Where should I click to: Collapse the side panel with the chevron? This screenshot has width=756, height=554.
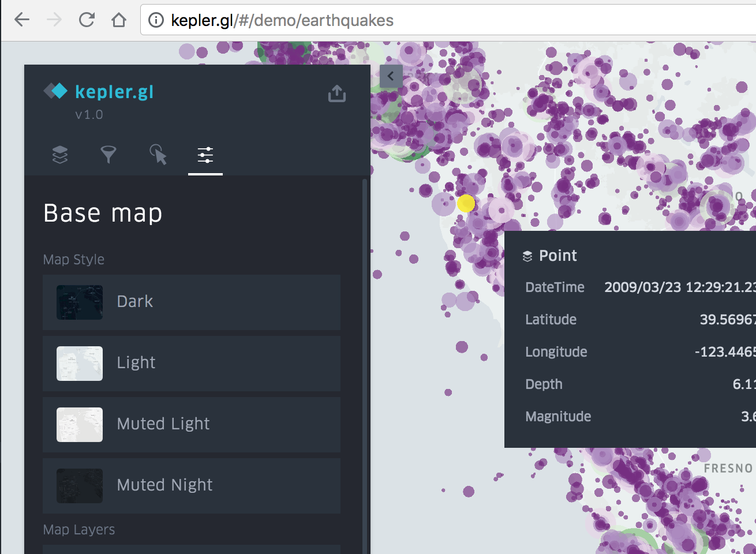click(x=391, y=76)
